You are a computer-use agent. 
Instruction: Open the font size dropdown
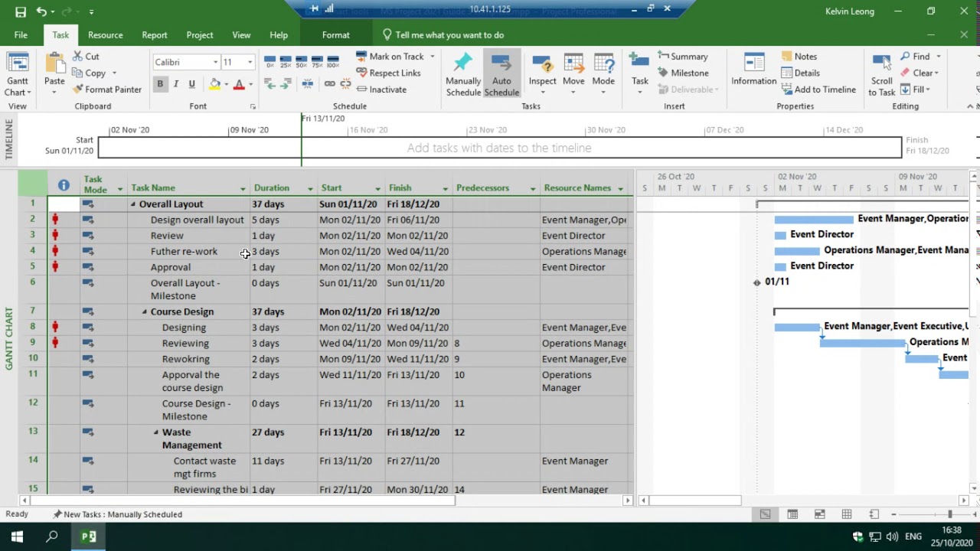[x=250, y=62]
